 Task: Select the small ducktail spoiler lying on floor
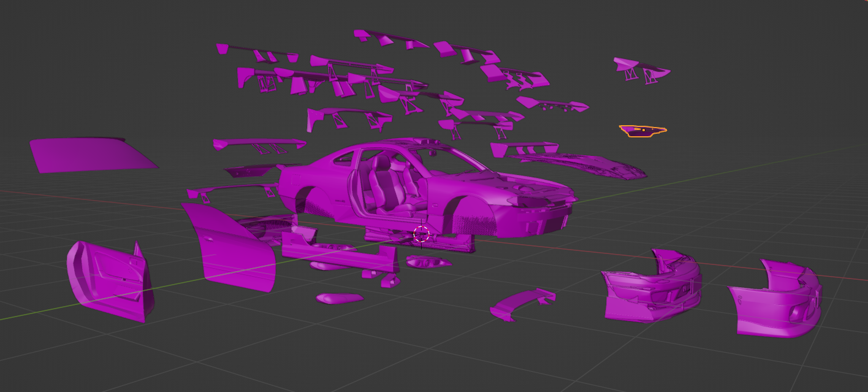pos(520,303)
